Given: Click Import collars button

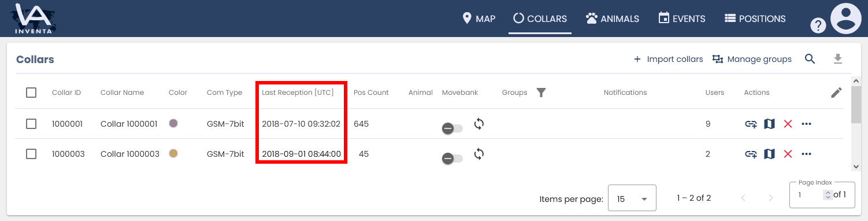Looking at the screenshot, I should coord(668,59).
